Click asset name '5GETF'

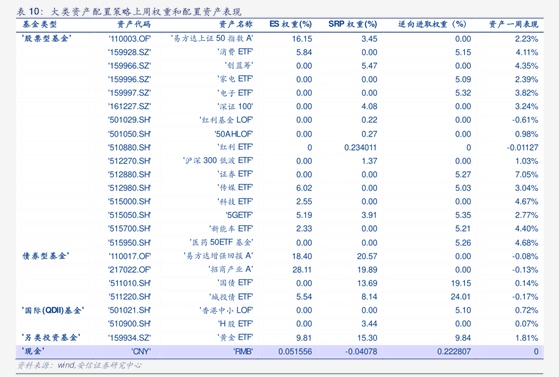point(239,215)
